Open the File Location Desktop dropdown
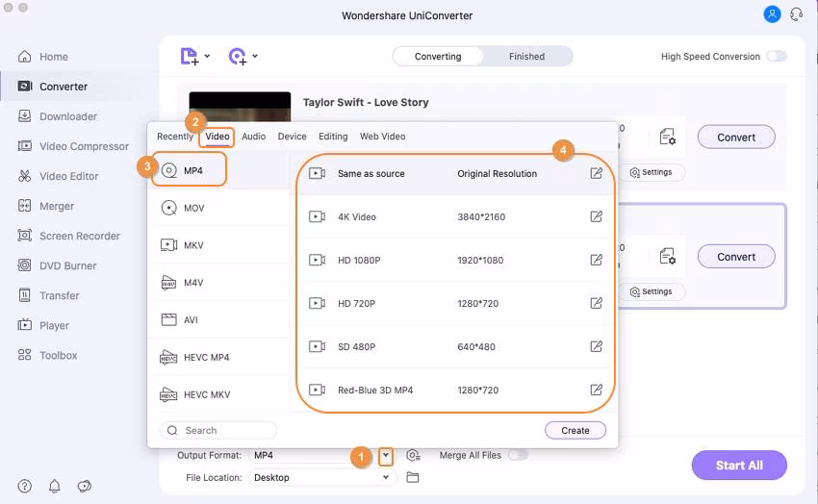This screenshot has height=504, width=818. (x=323, y=477)
